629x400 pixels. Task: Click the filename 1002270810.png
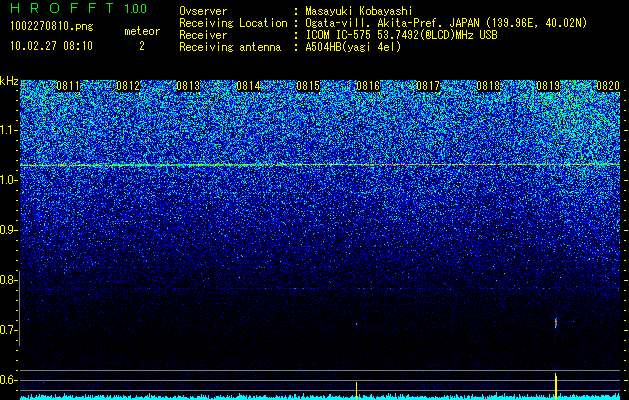pyautogui.click(x=52, y=26)
